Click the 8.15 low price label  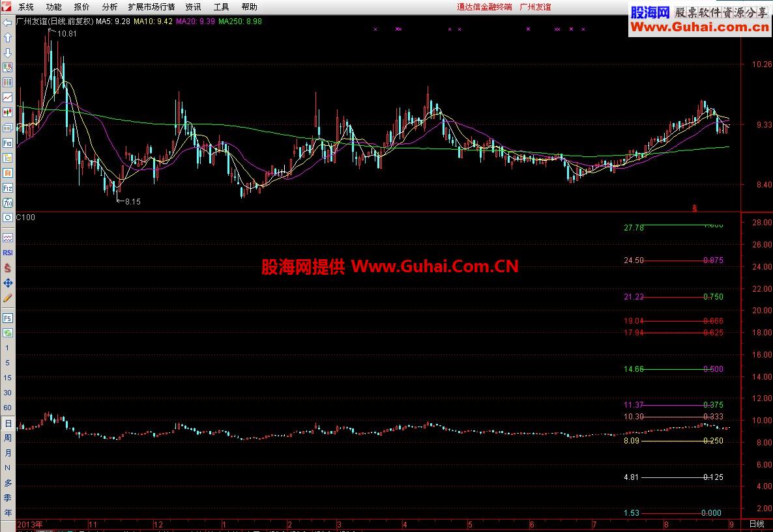132,201
